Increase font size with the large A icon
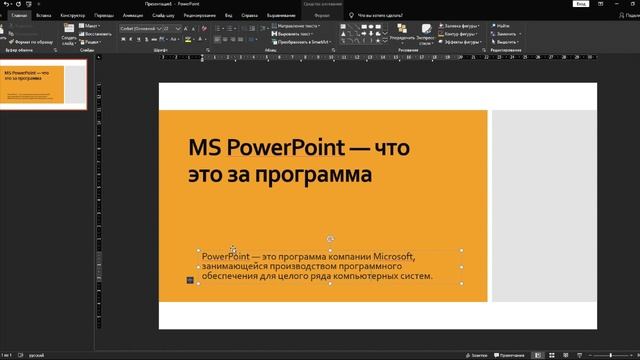This screenshot has width=640, height=360. (186, 29)
